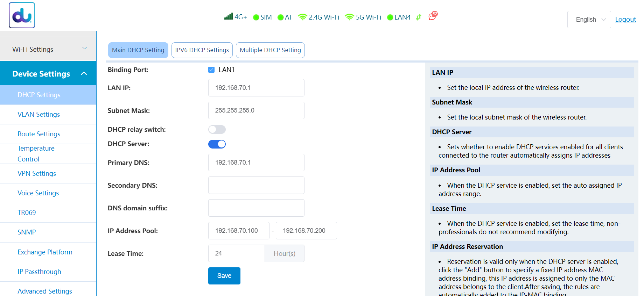Click the 5G Wi-Fi status icon
Image resolution: width=644 pixels, height=296 pixels.
pos(349,17)
